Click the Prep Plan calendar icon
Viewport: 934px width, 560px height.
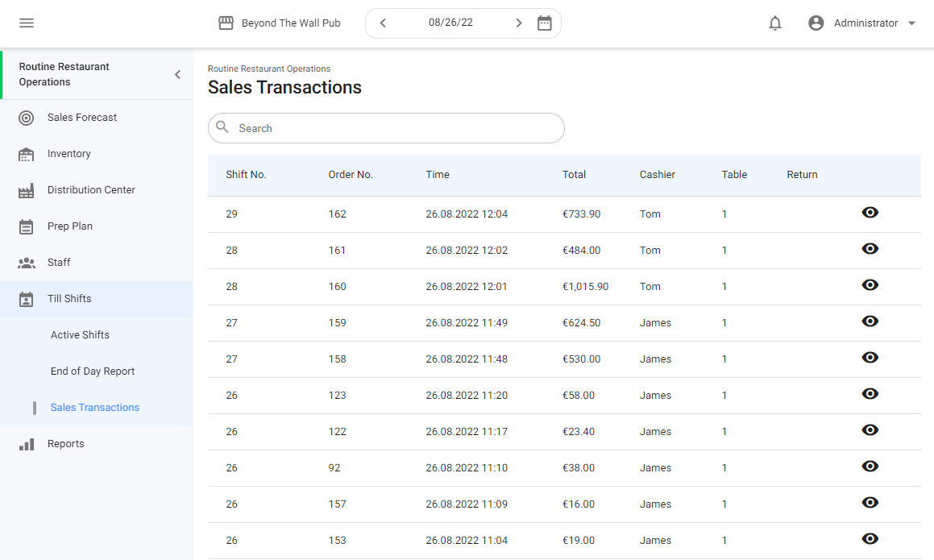[x=27, y=226]
